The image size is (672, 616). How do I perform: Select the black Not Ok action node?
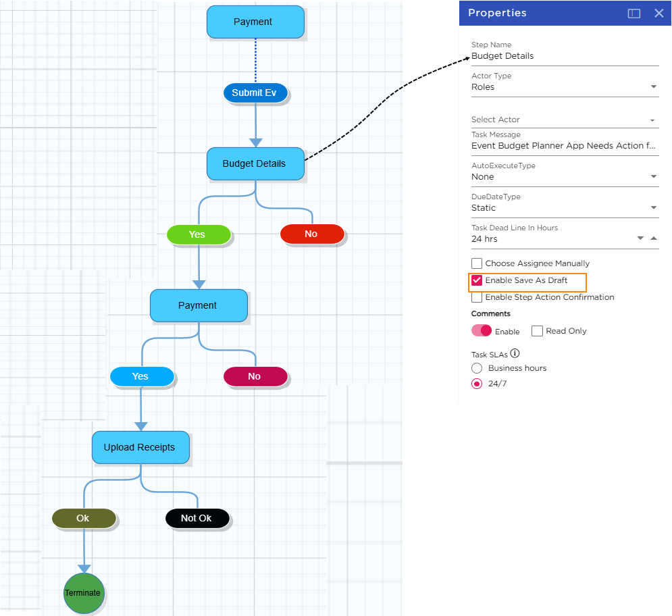197,518
